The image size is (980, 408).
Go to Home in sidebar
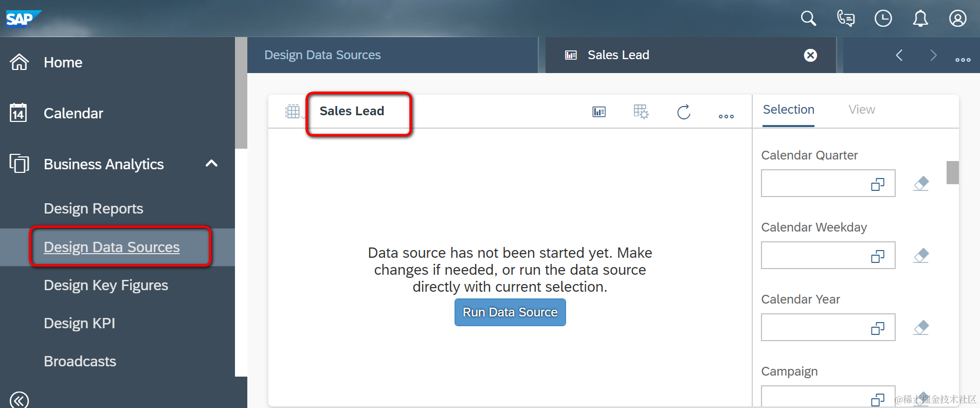click(63, 62)
